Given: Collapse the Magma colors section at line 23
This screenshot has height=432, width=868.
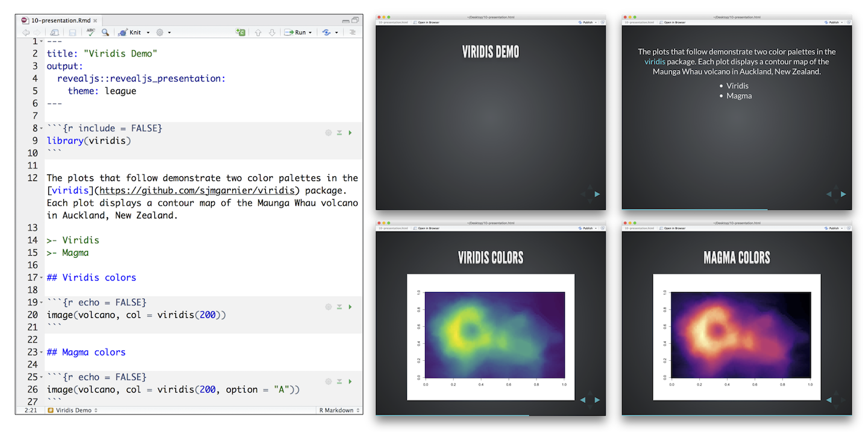Looking at the screenshot, I should (42, 352).
